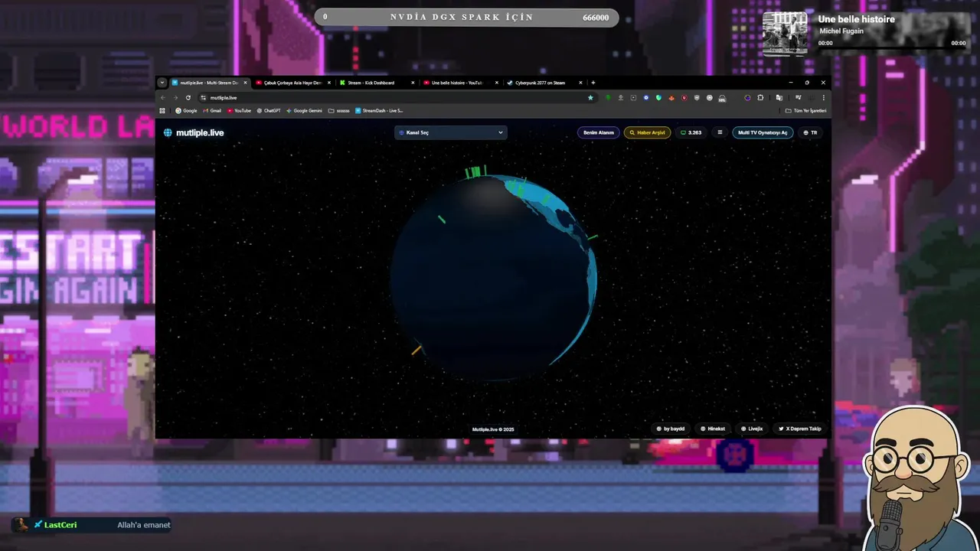Open the Chrome apps grid icon
This screenshot has height=551, width=980.
tap(162, 111)
